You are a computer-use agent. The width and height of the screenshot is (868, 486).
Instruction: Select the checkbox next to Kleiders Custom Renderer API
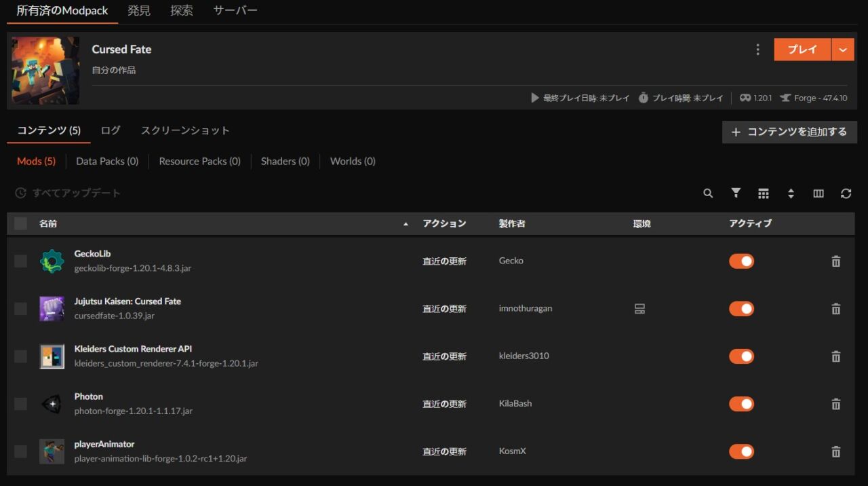click(x=20, y=356)
